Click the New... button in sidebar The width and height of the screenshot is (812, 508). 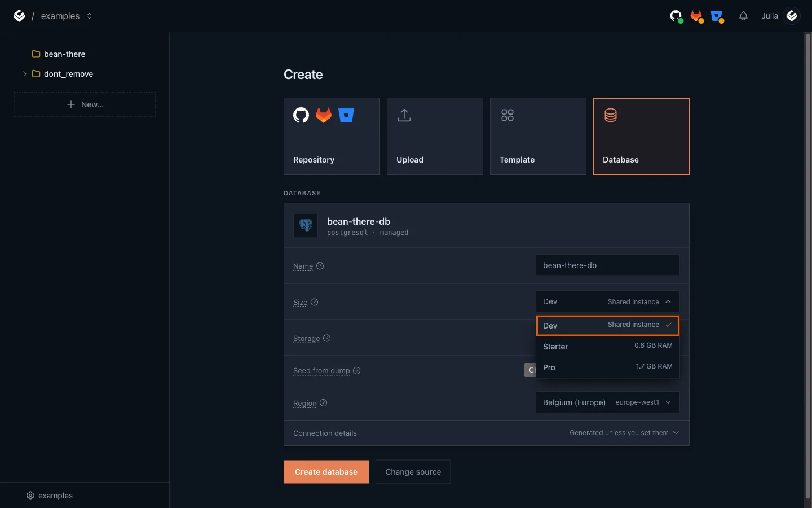pyautogui.click(x=85, y=104)
